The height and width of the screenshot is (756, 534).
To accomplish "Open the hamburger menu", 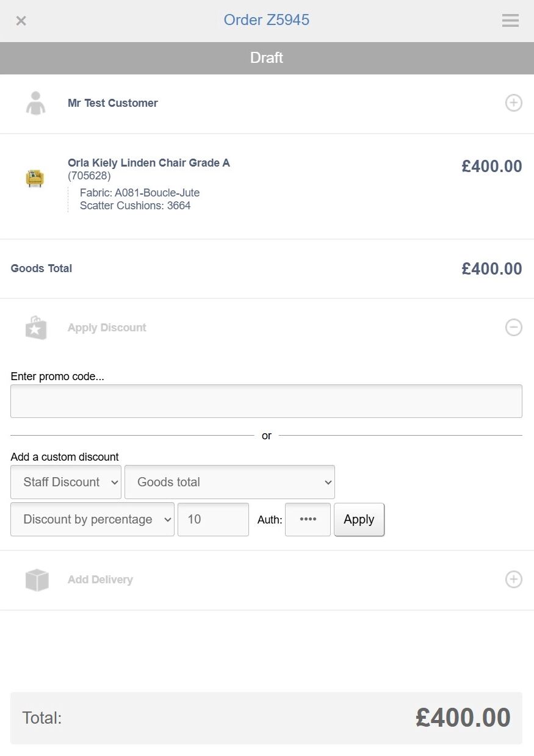I will pyautogui.click(x=510, y=21).
